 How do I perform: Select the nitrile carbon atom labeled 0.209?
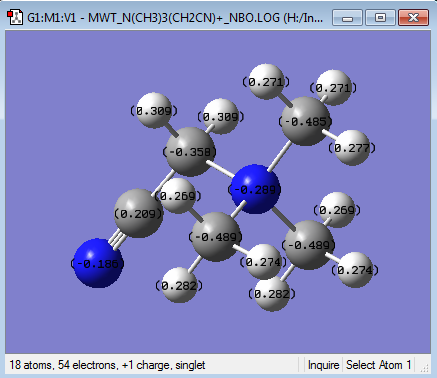(139, 213)
